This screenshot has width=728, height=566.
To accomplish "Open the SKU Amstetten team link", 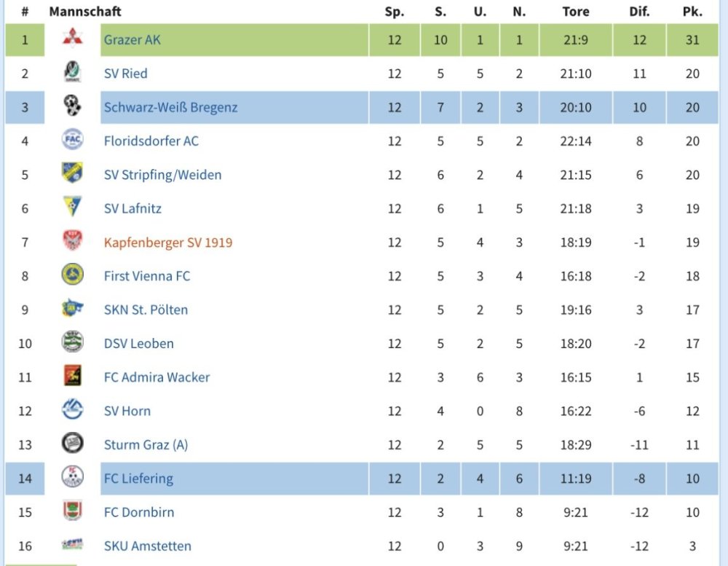I will (148, 546).
